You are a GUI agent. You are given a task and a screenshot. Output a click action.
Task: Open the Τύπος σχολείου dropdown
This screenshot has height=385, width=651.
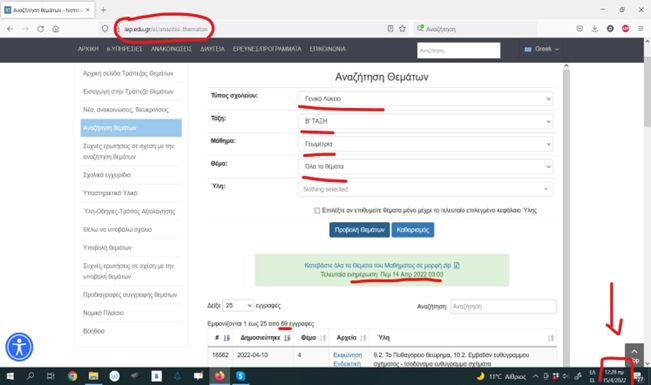425,99
